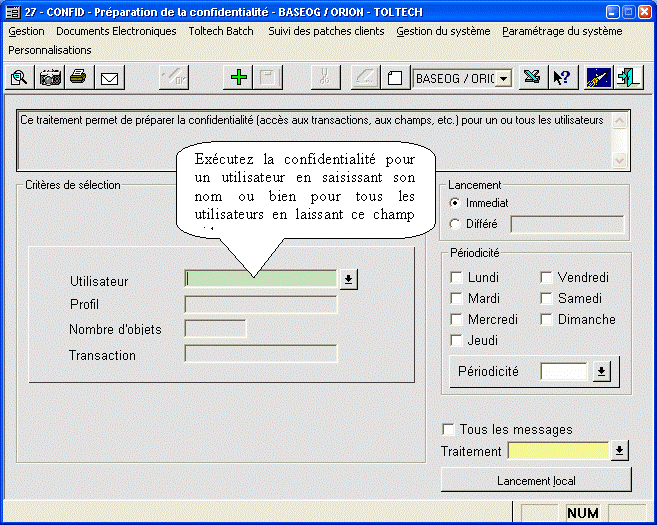
Task: Open the Périodicité dropdown arrow
Action: click(601, 371)
